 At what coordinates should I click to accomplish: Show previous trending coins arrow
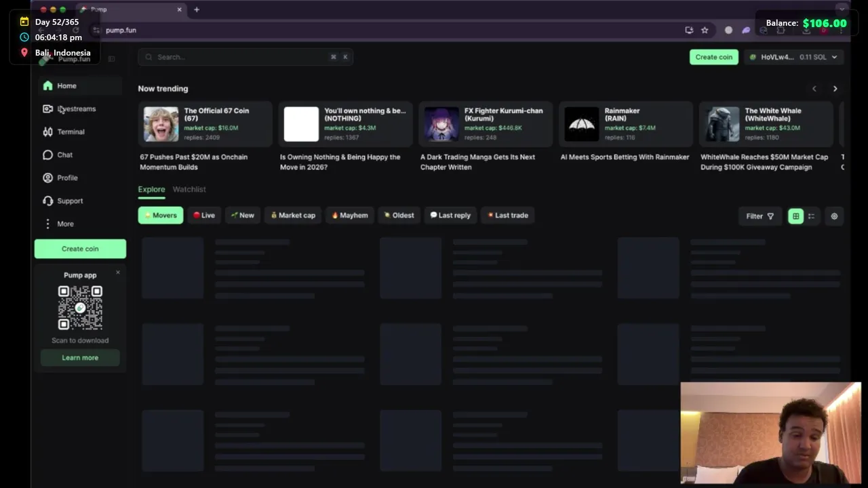pyautogui.click(x=814, y=89)
